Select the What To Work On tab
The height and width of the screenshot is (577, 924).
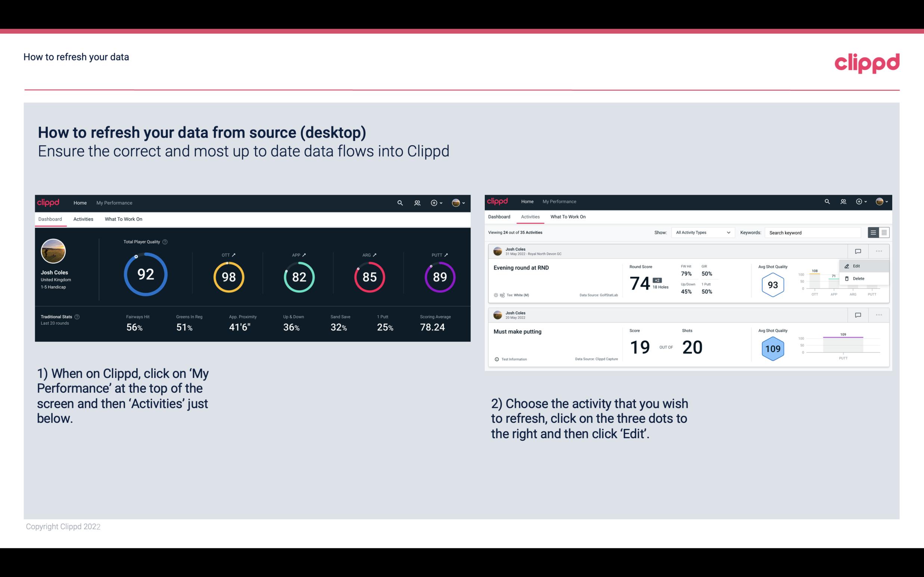[123, 219]
